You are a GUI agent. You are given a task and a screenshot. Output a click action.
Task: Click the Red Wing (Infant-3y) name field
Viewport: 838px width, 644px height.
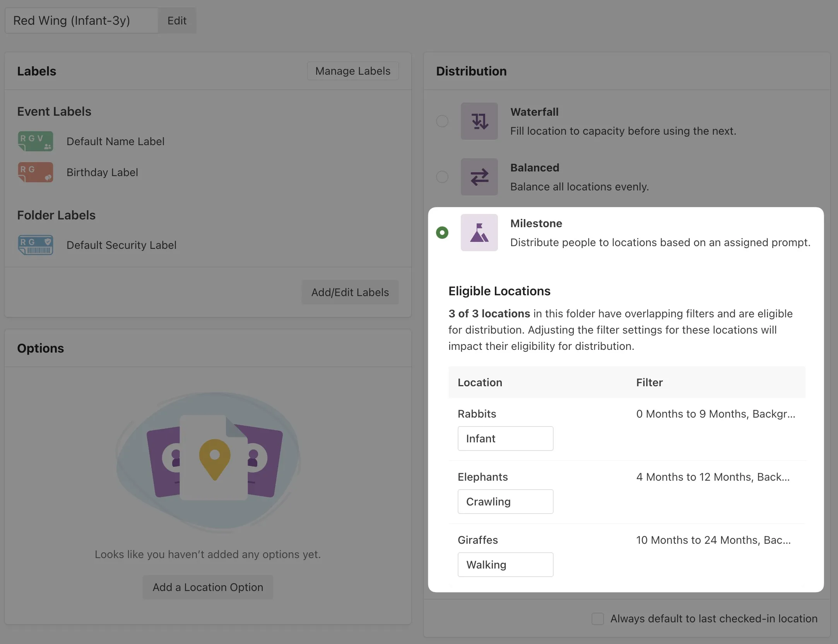click(81, 21)
